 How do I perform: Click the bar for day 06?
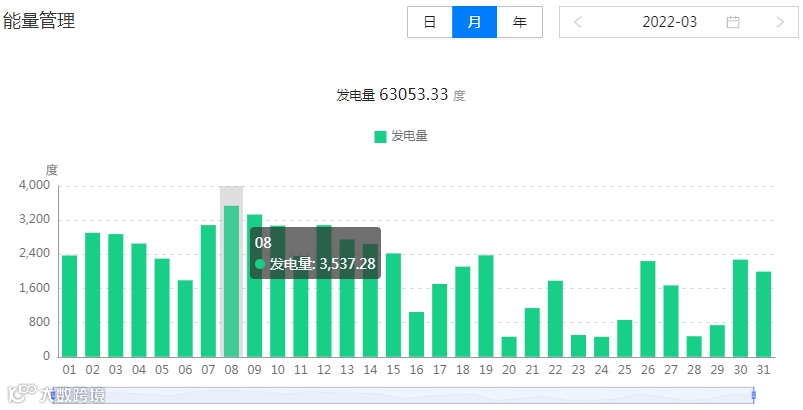pos(185,318)
